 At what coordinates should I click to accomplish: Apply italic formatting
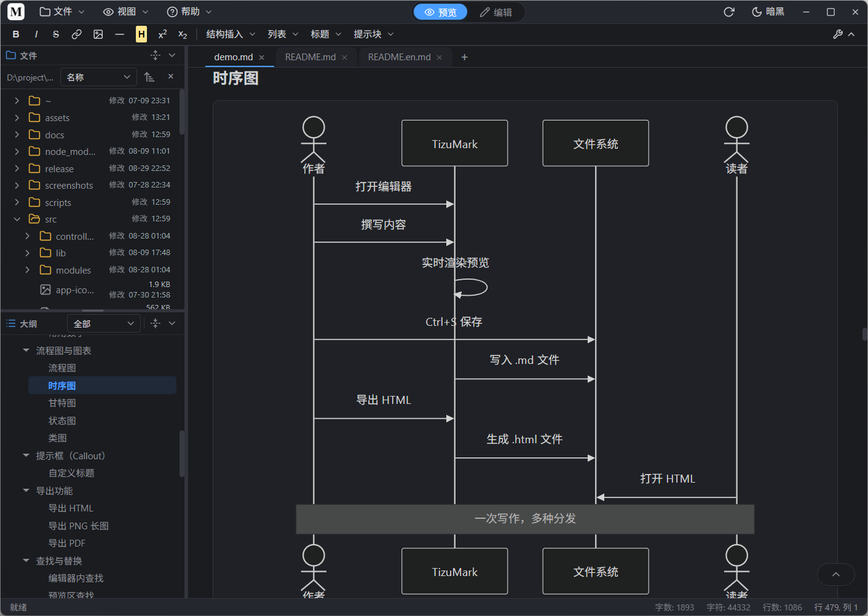(36, 34)
